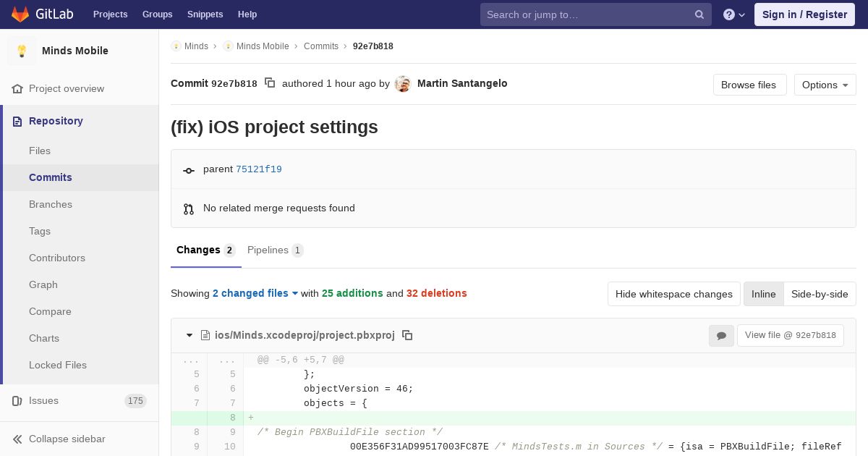Screen dimensions: 868x456
Task: Switch to the Pipelines tab
Action: pyautogui.click(x=276, y=250)
